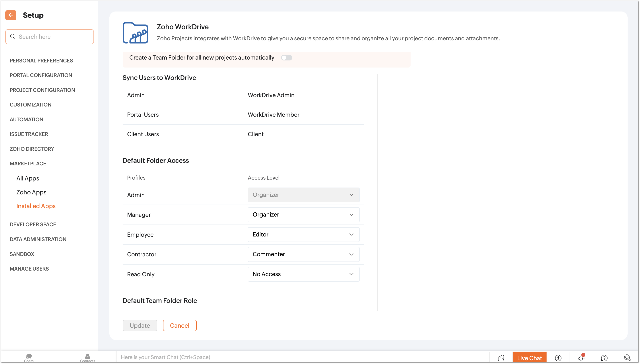Open the announcements megaphone icon

(581, 358)
